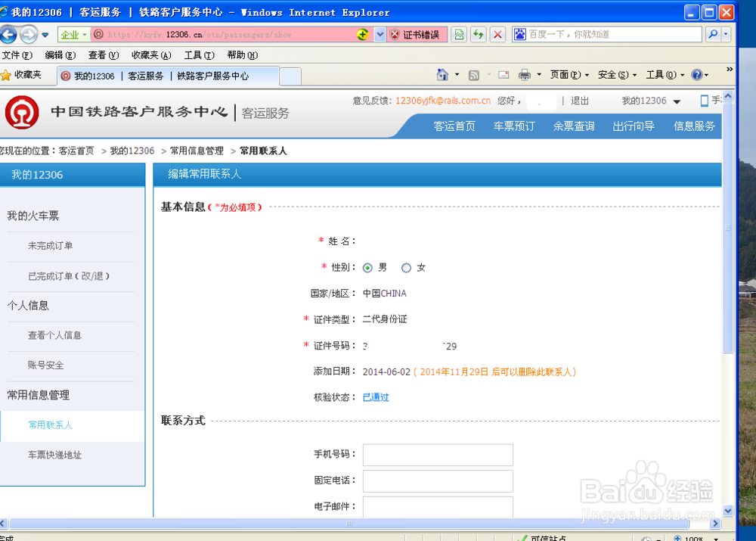Open Help via the question mark icon
The image size is (756, 541).
[x=697, y=74]
